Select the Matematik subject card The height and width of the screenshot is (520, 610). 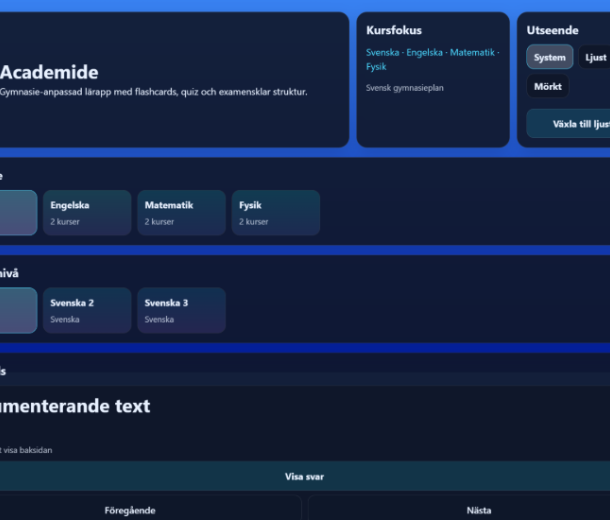point(181,212)
